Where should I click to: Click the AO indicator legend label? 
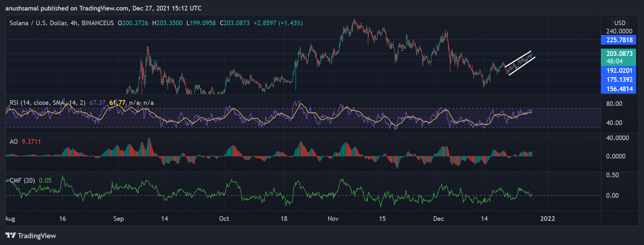pos(14,142)
